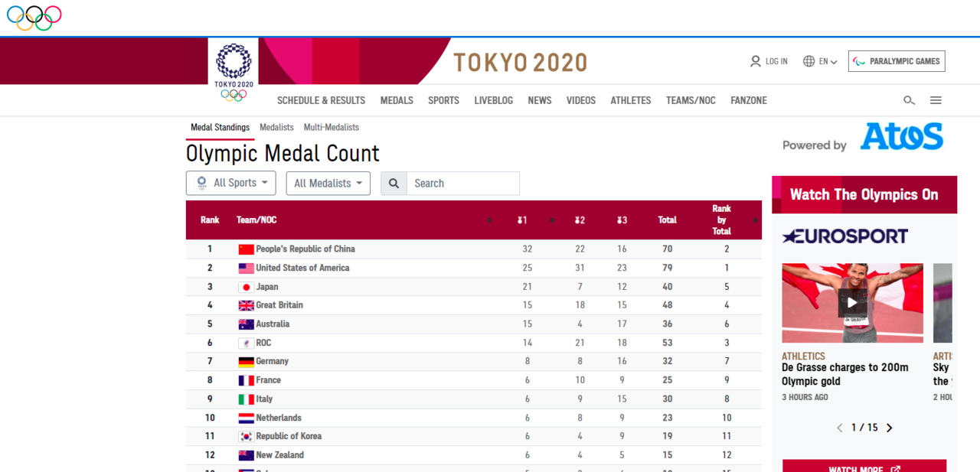The image size is (980, 472).
Task: Click the globe language icon
Action: tap(808, 61)
